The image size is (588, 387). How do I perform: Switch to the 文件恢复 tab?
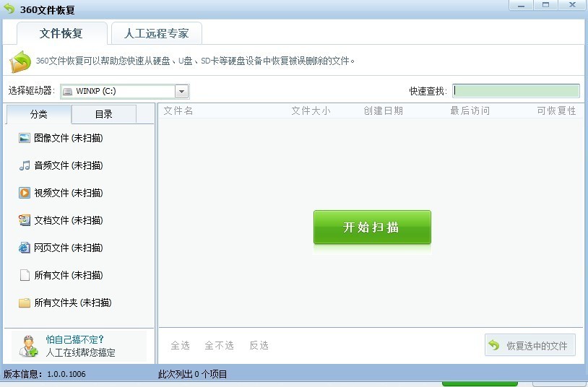(61, 33)
